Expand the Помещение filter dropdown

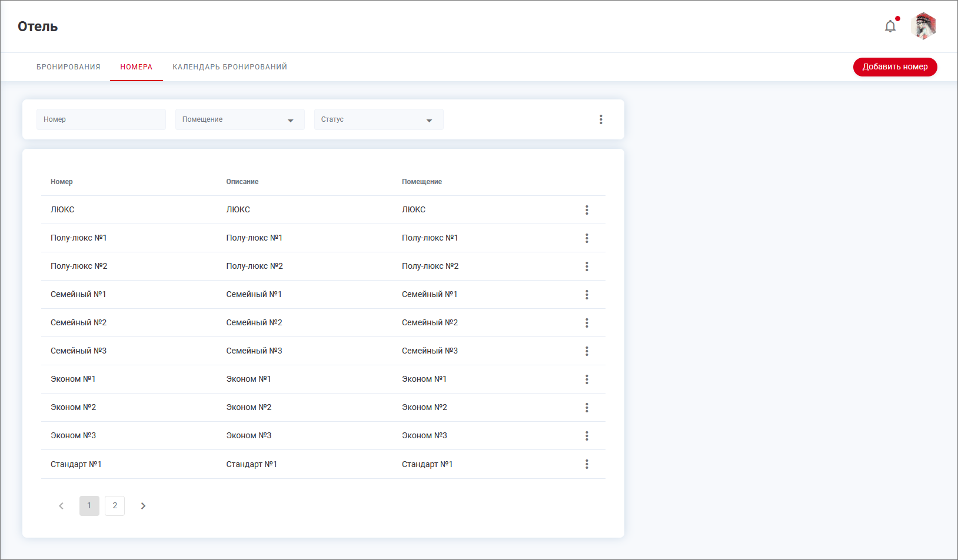click(x=239, y=119)
